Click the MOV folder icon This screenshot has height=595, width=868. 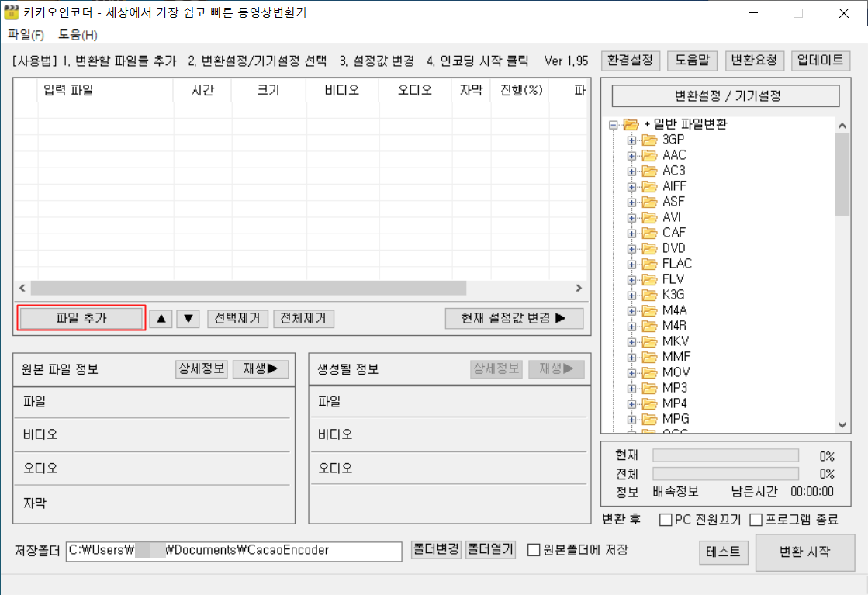pos(649,372)
